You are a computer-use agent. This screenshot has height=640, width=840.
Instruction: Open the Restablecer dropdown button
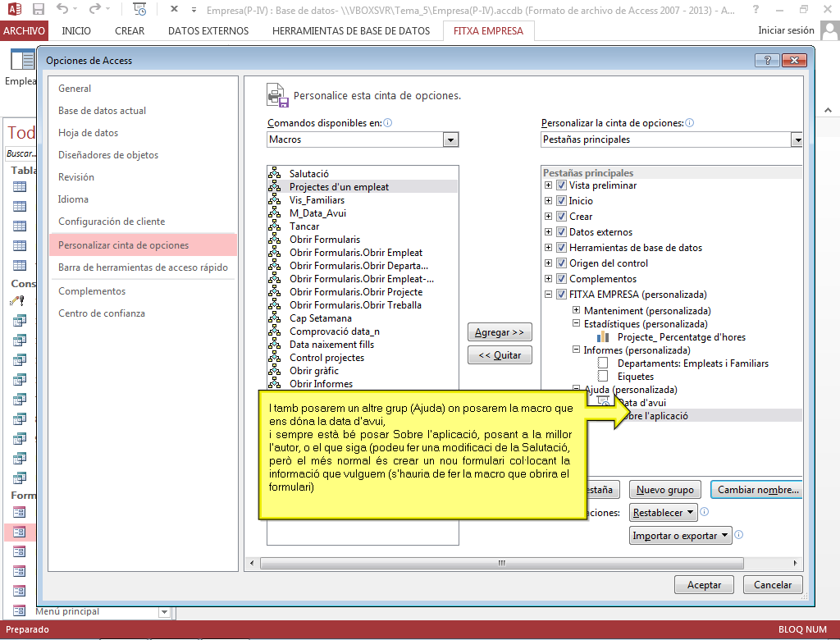tap(663, 513)
